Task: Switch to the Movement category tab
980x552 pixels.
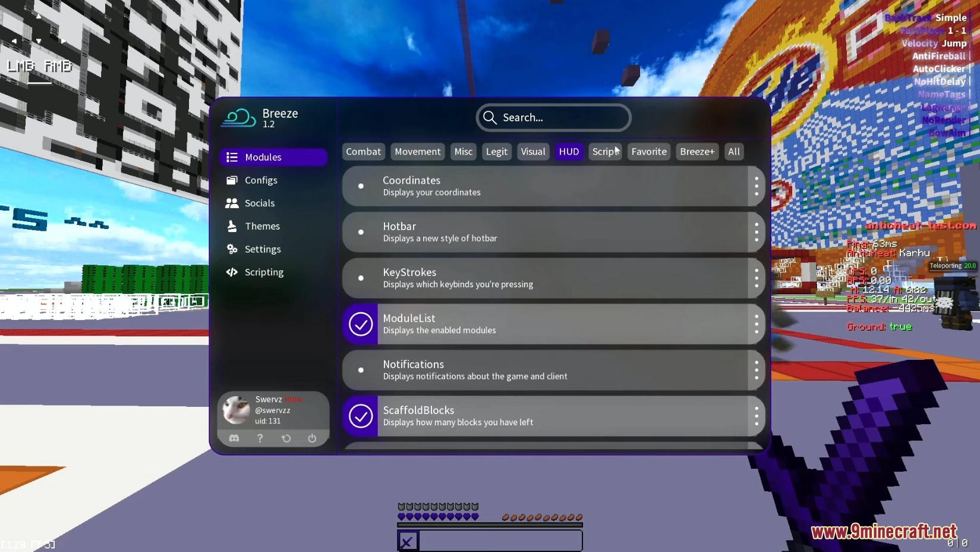Action: click(418, 152)
